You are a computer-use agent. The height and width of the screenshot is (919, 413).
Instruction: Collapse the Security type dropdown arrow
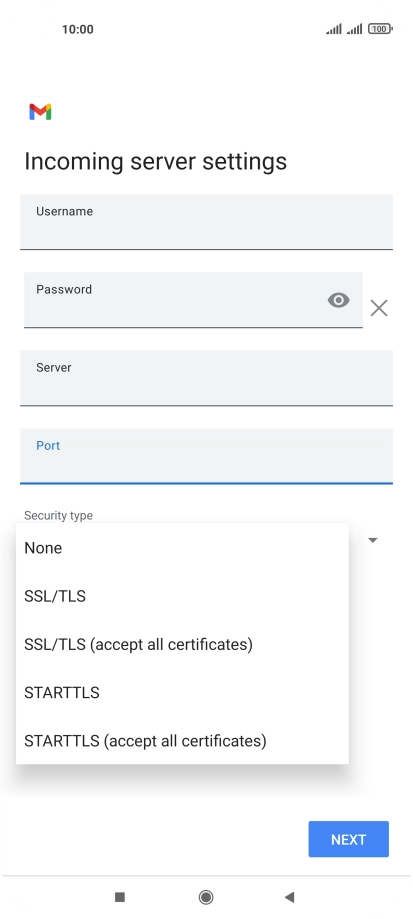(x=373, y=540)
